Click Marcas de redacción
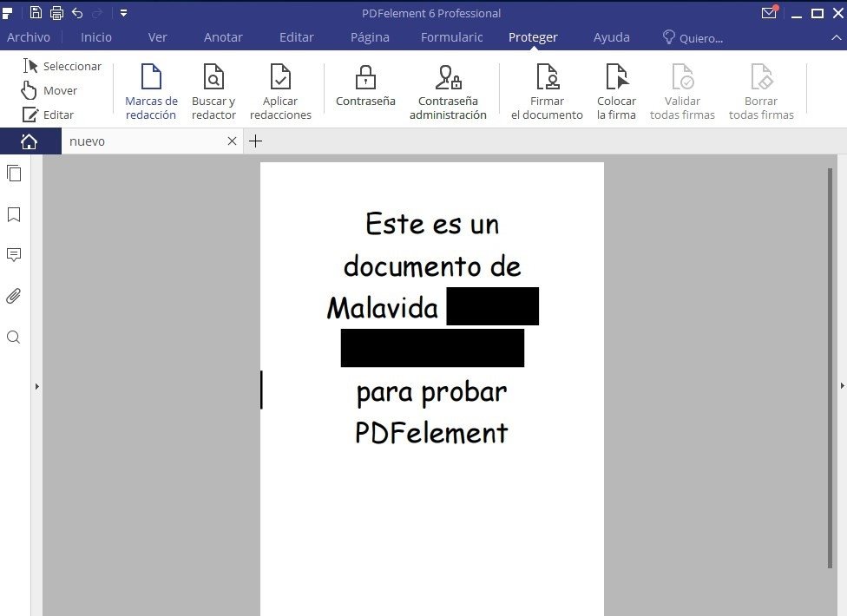This screenshot has height=616, width=847. [x=151, y=92]
